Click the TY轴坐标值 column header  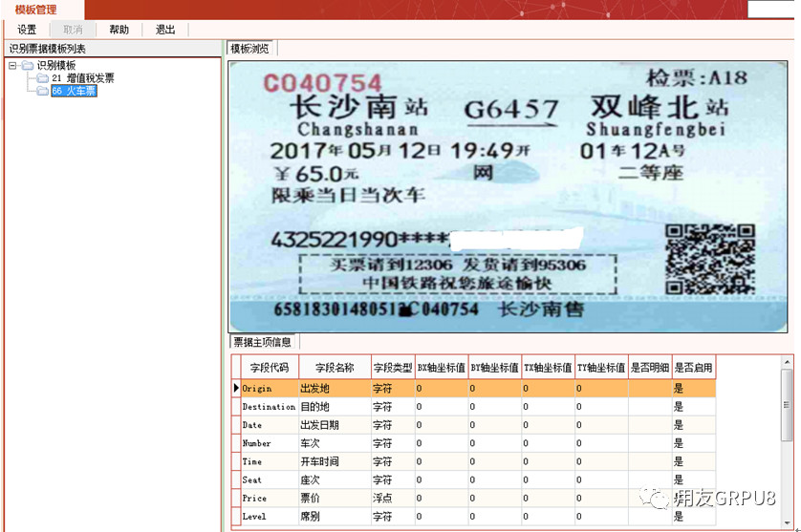click(601, 368)
